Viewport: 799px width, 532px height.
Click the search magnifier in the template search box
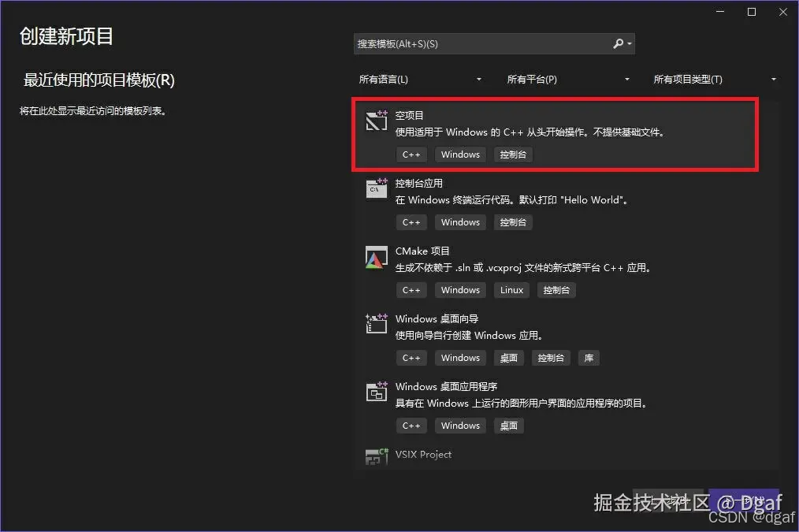tap(619, 43)
